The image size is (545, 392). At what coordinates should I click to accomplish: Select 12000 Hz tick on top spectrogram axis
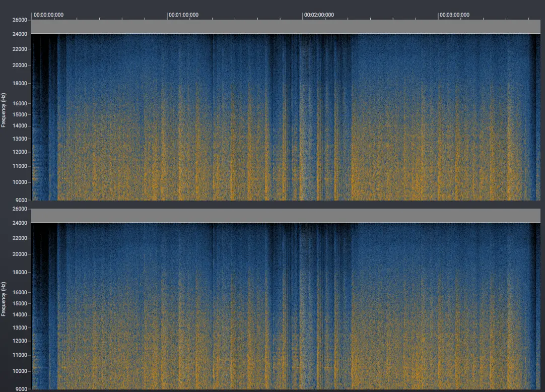point(20,152)
